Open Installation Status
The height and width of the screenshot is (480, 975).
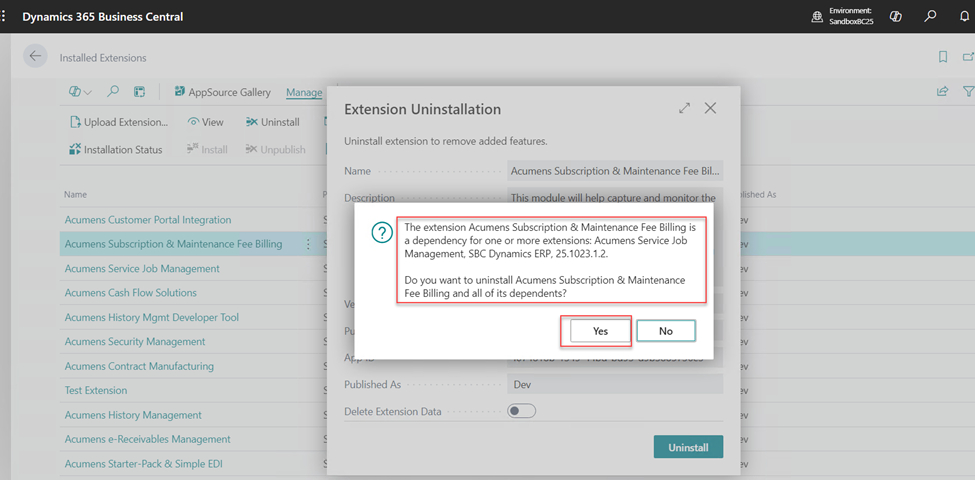tap(116, 149)
